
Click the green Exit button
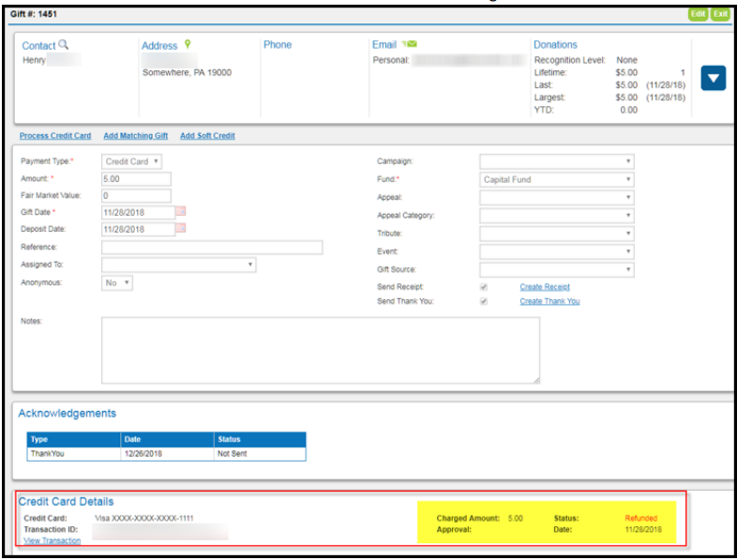(720, 14)
